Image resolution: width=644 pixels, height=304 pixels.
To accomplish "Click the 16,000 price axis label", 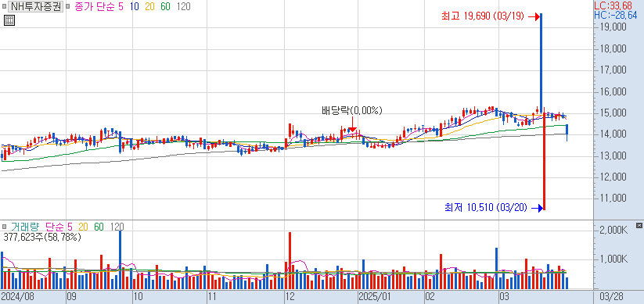I will pyautogui.click(x=613, y=91).
